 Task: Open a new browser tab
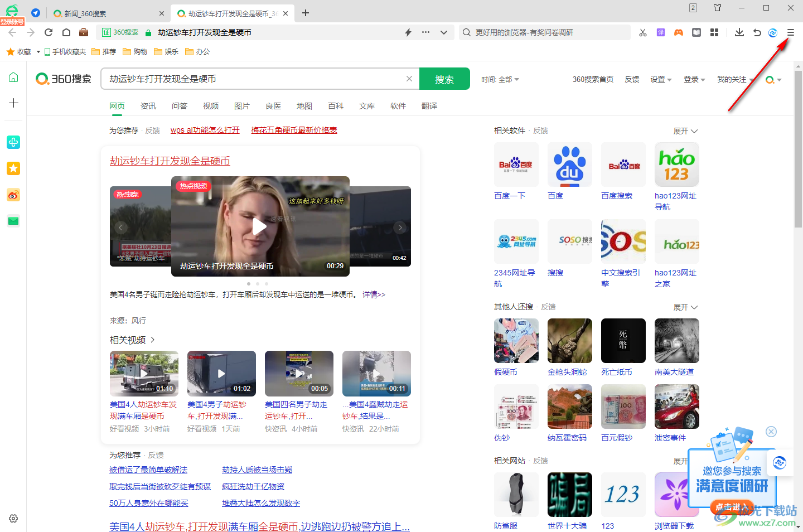pos(306,13)
